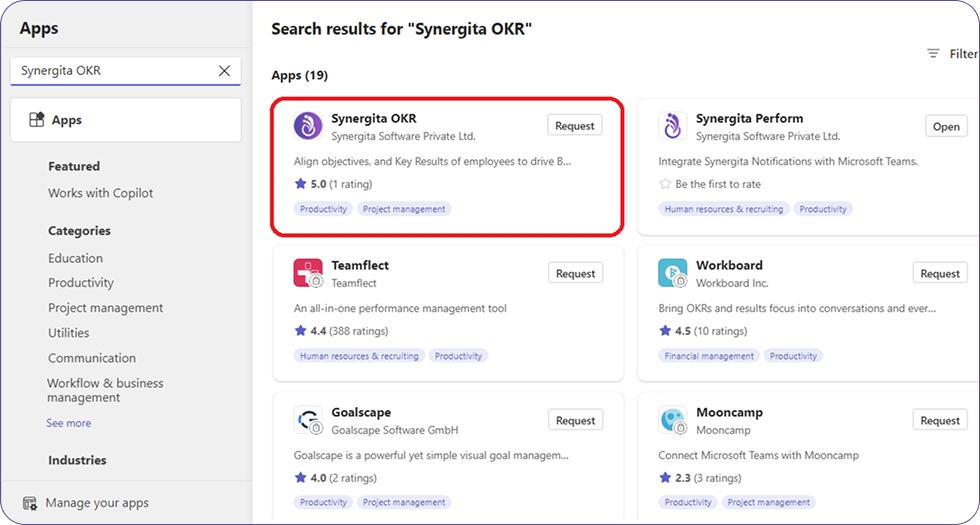Select the Project management category
The height and width of the screenshot is (525, 980).
pyautogui.click(x=105, y=308)
